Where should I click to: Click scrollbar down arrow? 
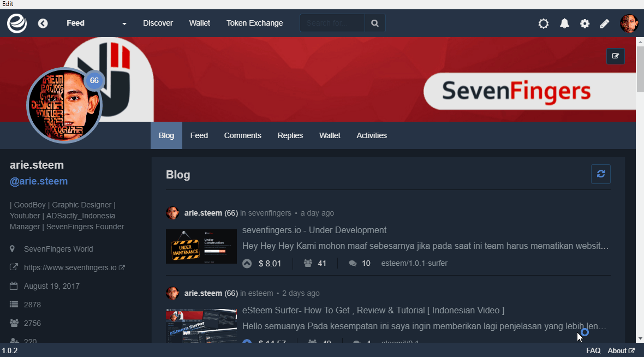pos(640,339)
